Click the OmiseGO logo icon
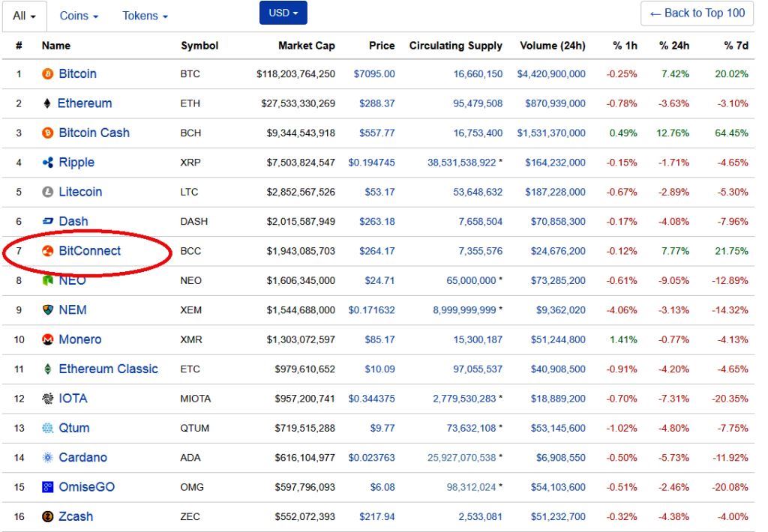 [x=48, y=487]
